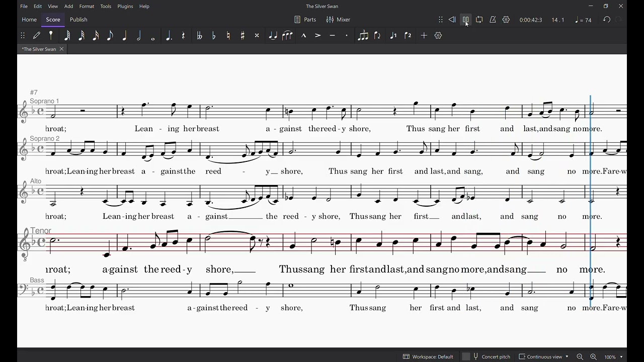Image resolution: width=644 pixels, height=362 pixels.
Task: Close The Silver Swan score tab
Action: pyautogui.click(x=61, y=49)
